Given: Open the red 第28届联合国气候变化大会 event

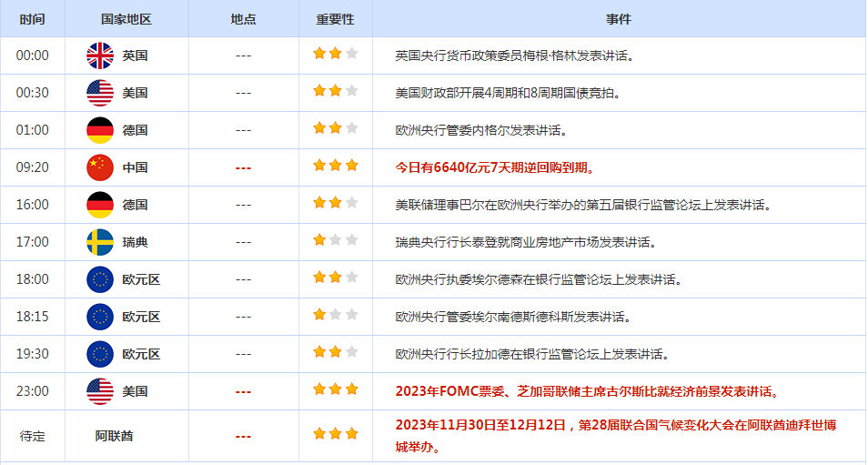Looking at the screenshot, I should [616, 436].
